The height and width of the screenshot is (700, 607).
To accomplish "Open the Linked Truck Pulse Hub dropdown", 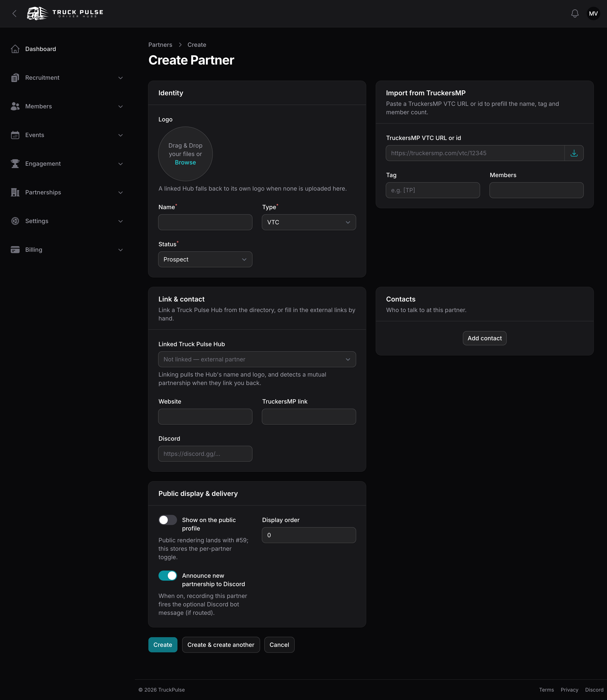I will (257, 359).
